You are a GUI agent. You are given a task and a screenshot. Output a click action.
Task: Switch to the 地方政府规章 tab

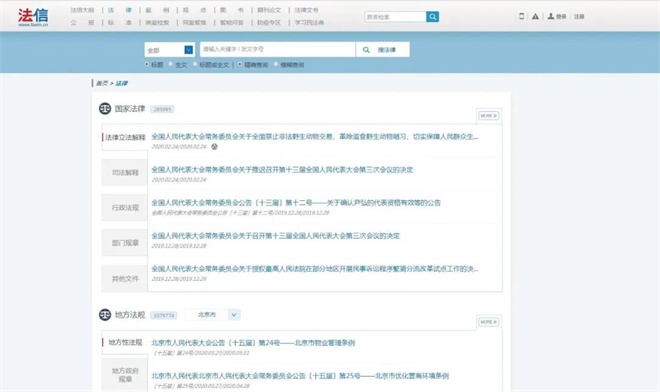tap(125, 375)
